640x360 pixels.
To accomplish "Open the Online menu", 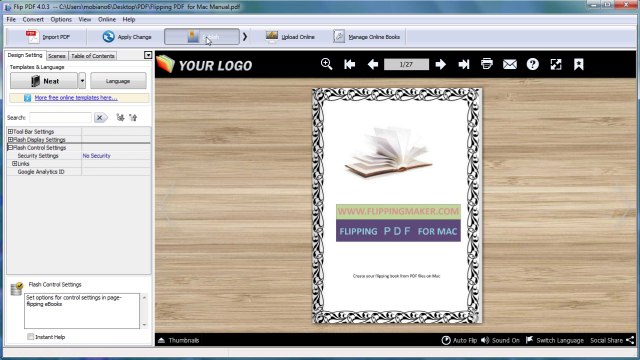I will point(107,19).
